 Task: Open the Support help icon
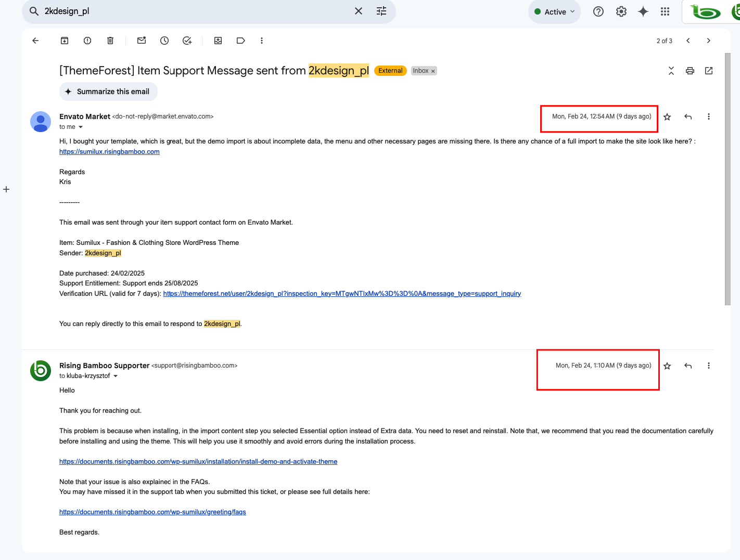point(598,11)
